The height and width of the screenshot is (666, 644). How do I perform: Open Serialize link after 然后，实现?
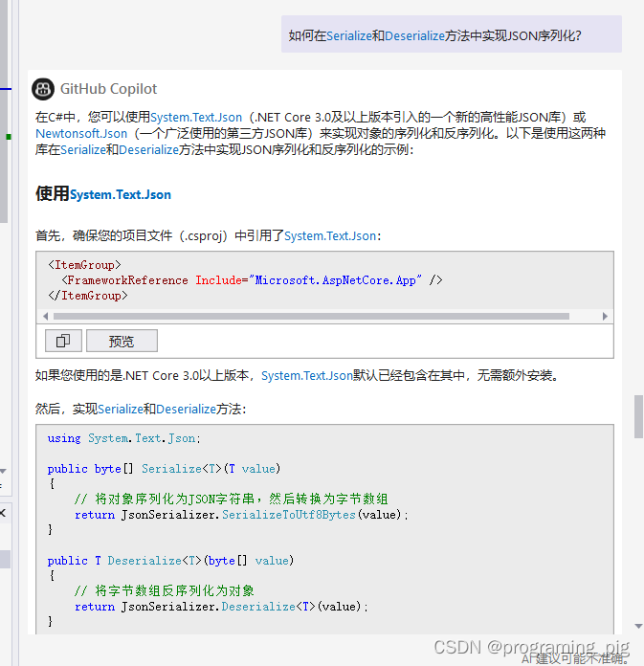pyautogui.click(x=121, y=409)
